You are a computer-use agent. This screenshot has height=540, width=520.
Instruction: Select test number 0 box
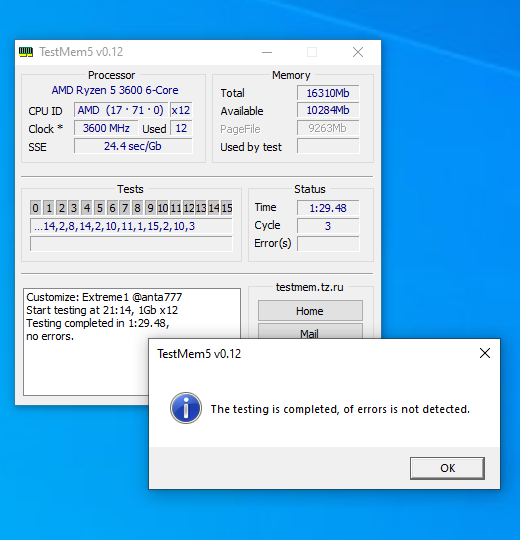click(35, 208)
